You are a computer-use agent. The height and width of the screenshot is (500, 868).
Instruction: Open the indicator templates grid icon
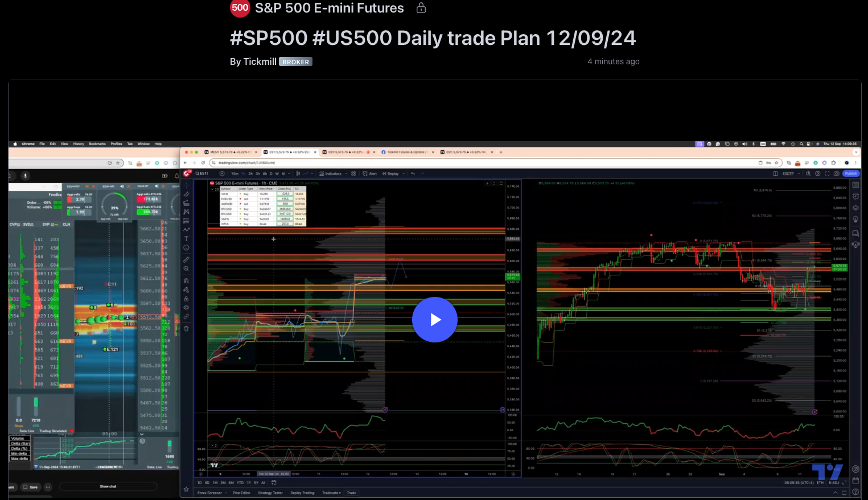pos(353,173)
